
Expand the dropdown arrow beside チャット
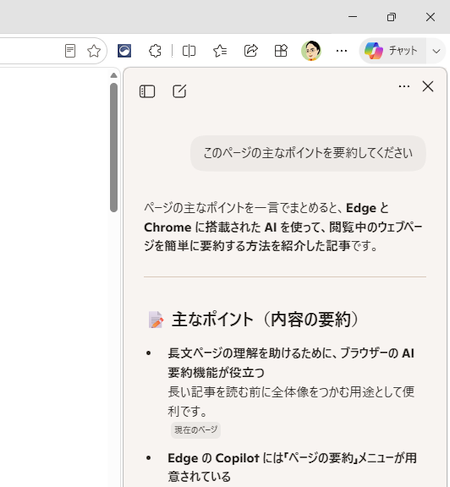tap(436, 51)
